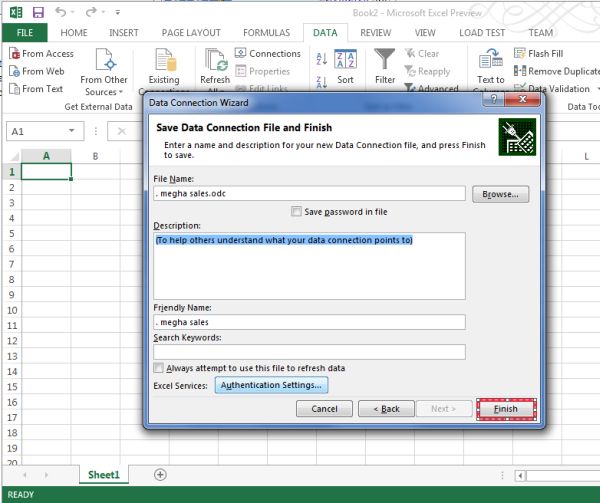Click Flash Fill button
The width and height of the screenshot is (600, 503).
pyautogui.click(x=538, y=54)
